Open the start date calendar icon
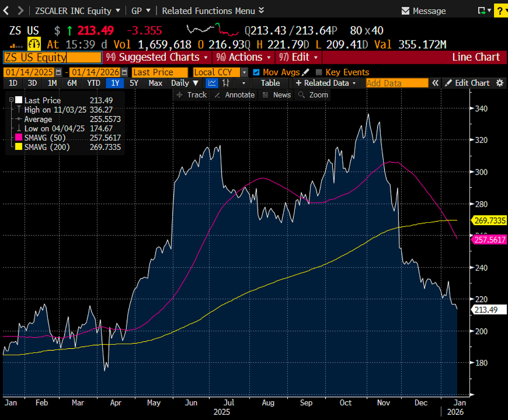508x420 pixels. [x=58, y=72]
